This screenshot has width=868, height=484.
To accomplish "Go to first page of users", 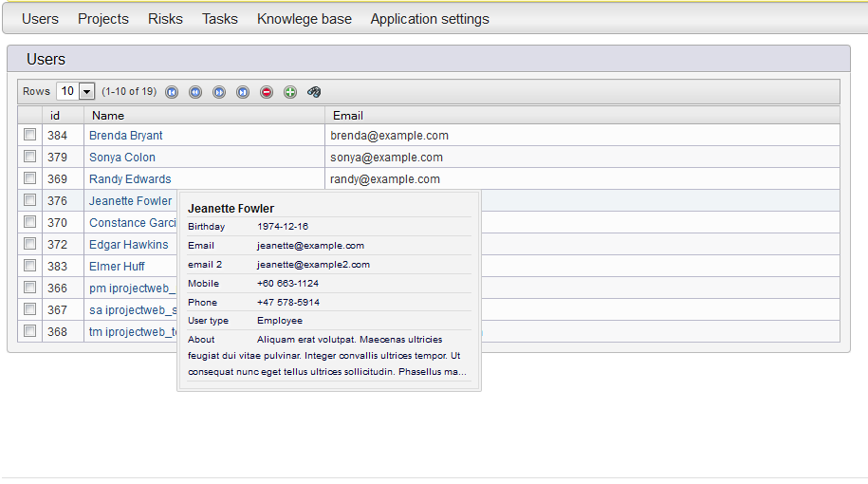I will coord(172,92).
